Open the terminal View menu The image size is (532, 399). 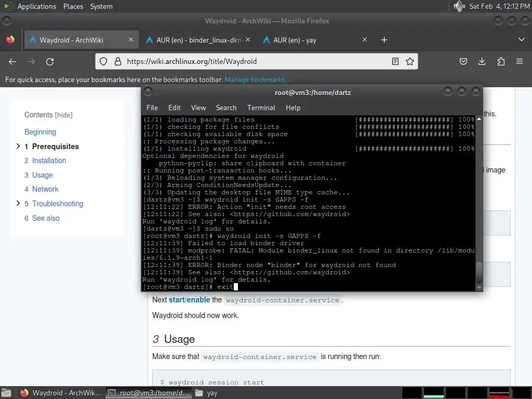tap(198, 108)
